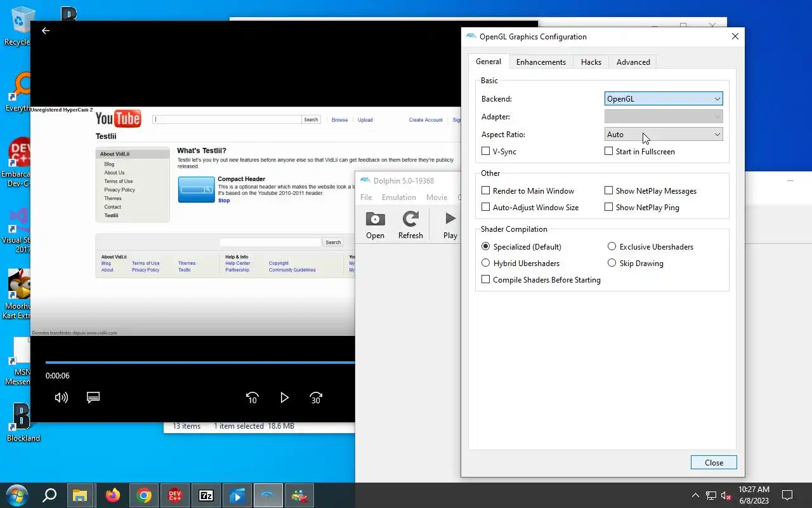This screenshot has height=508, width=812.
Task: Open the Aspect Ratio dropdown
Action: [x=664, y=134]
